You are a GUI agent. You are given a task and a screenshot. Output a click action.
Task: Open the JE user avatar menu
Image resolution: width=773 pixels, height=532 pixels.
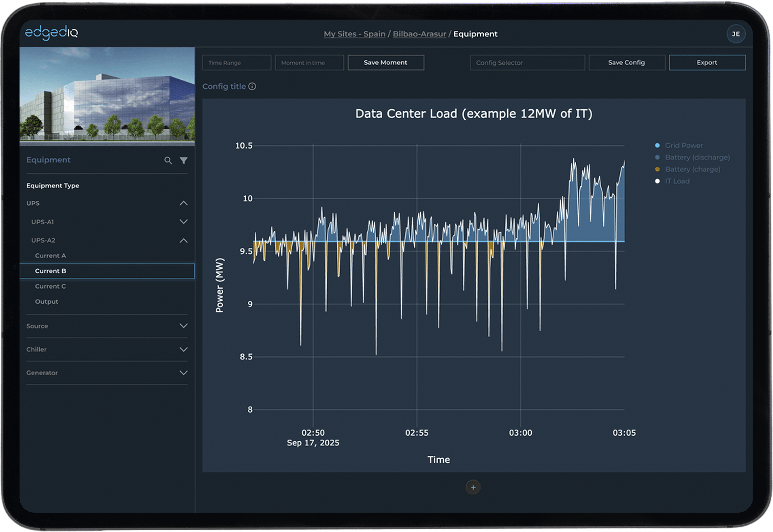(x=736, y=34)
